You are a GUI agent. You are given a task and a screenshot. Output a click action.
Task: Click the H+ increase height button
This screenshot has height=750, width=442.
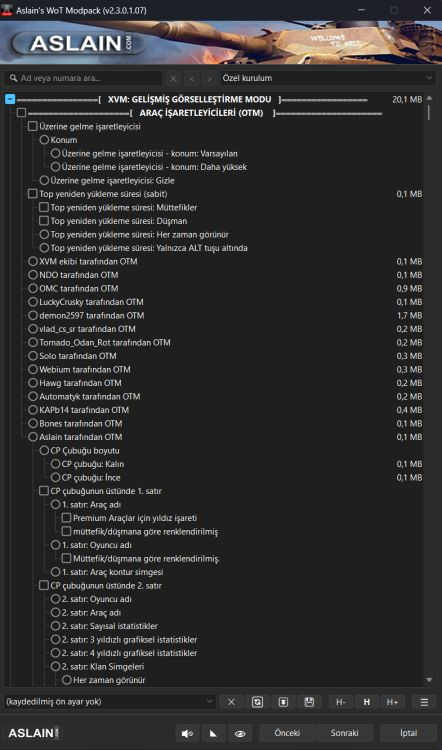click(x=393, y=702)
